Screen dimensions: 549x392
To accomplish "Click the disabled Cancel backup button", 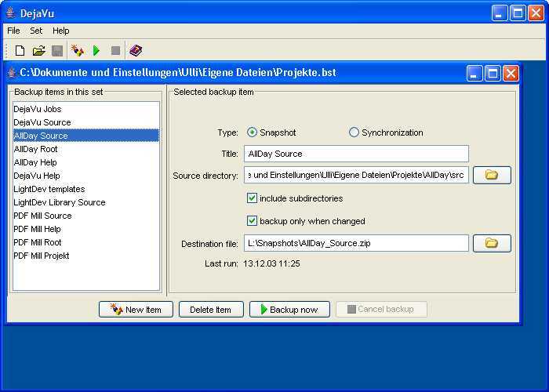I will tap(381, 310).
